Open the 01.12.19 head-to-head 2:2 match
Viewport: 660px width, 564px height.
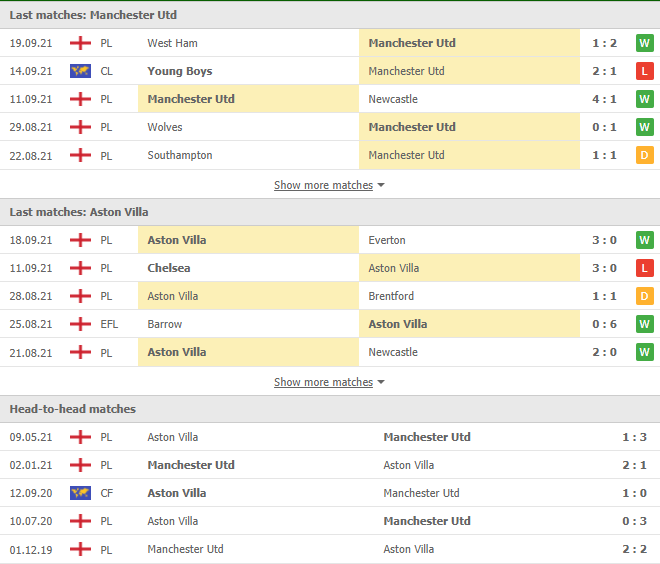634,549
